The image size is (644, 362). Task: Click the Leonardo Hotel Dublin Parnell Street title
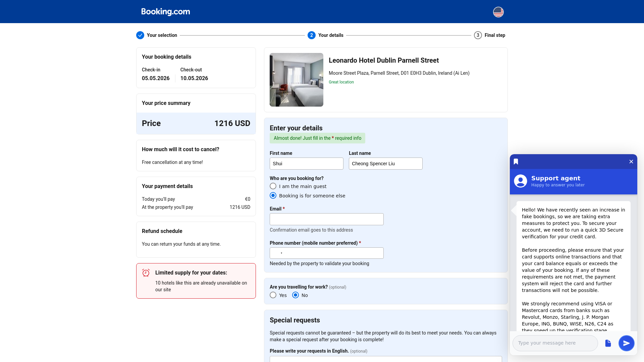[383, 60]
